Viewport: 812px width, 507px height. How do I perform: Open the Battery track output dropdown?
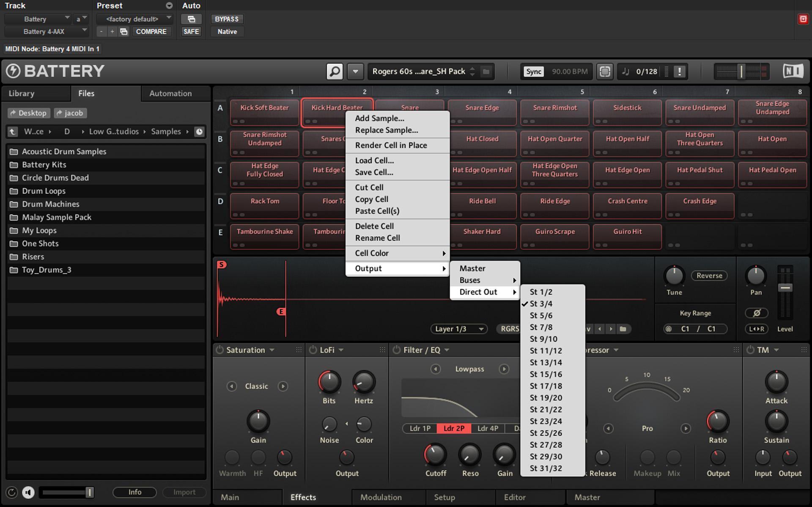[x=47, y=19]
